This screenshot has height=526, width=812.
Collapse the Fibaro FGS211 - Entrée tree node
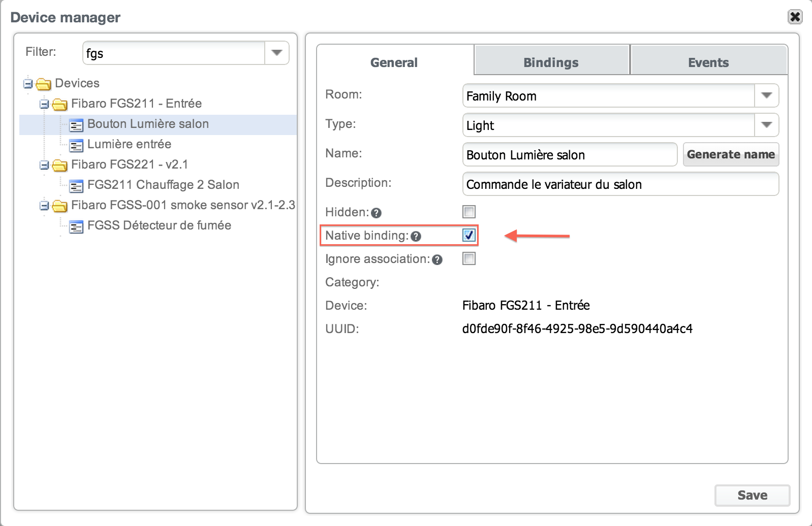[x=44, y=104]
